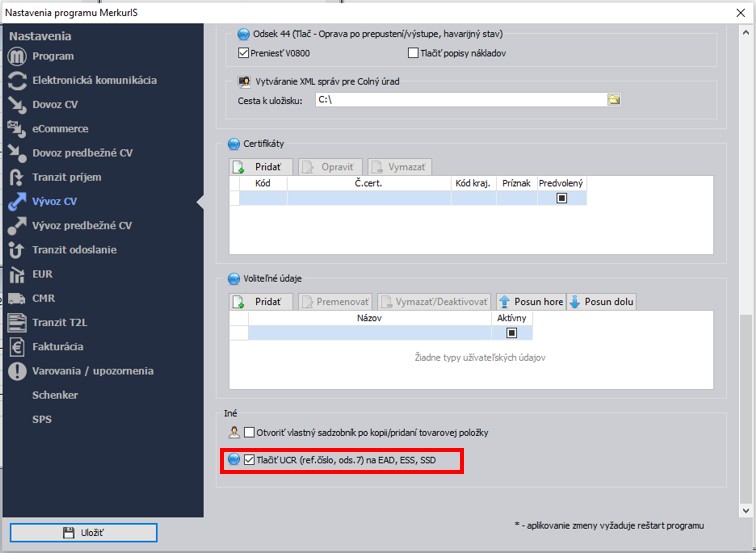The image size is (756, 553).
Task: Add a certificate with Pridať
Action: pyautogui.click(x=261, y=167)
